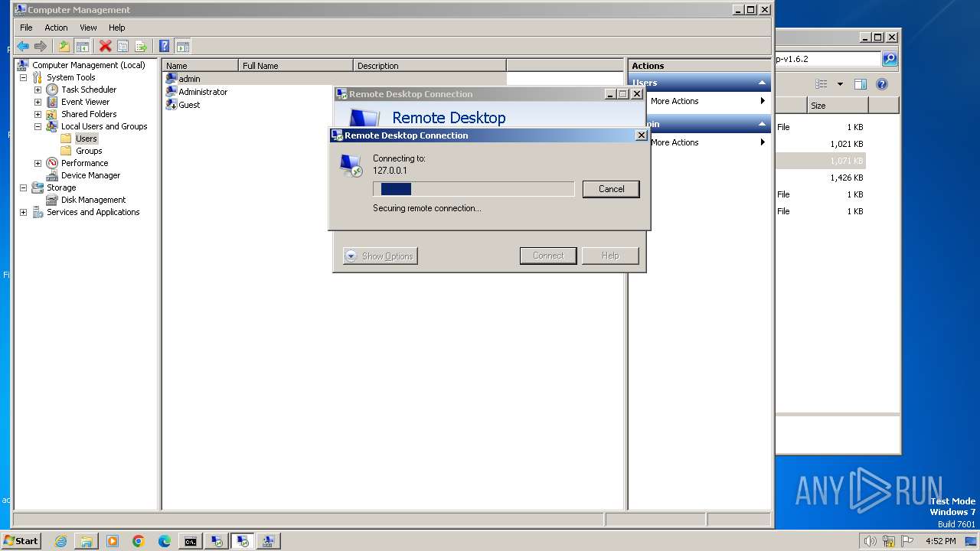Toggle the preview pane icon in Explorer window
Screen dimensions: 980x551
point(861,84)
